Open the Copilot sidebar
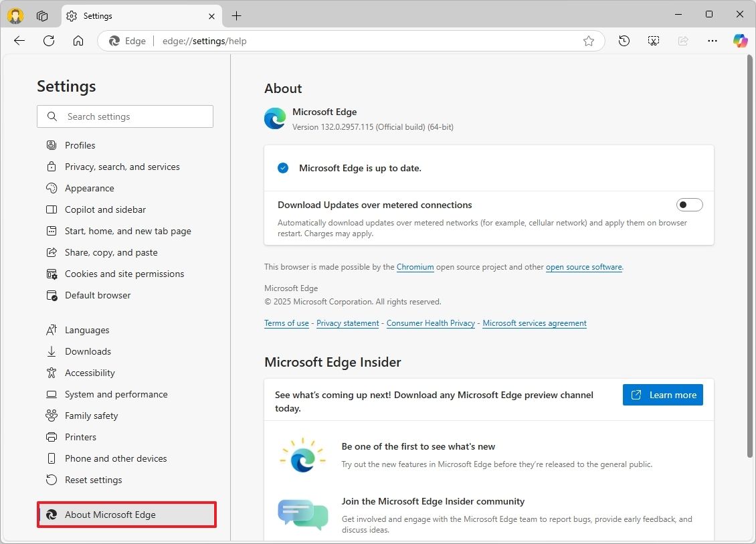Screen dimensions: 756x544 click(740, 41)
